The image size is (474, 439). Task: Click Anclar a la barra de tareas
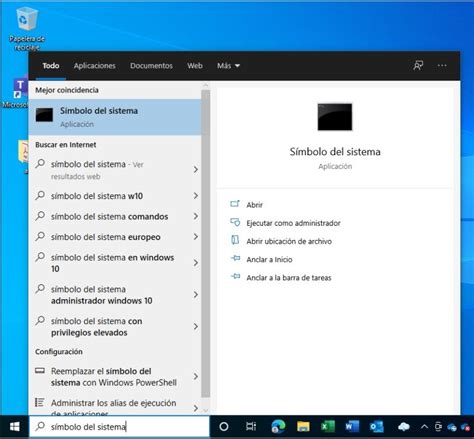(289, 278)
